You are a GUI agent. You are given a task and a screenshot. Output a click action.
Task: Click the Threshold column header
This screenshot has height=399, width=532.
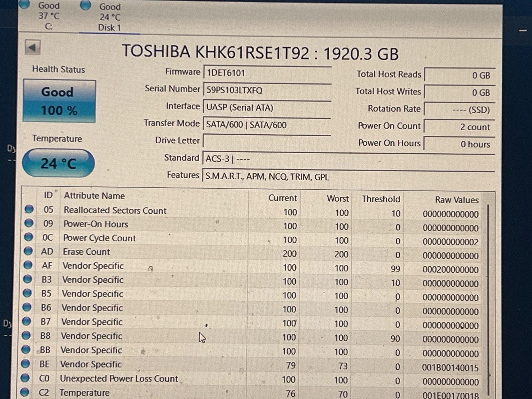[381, 199]
